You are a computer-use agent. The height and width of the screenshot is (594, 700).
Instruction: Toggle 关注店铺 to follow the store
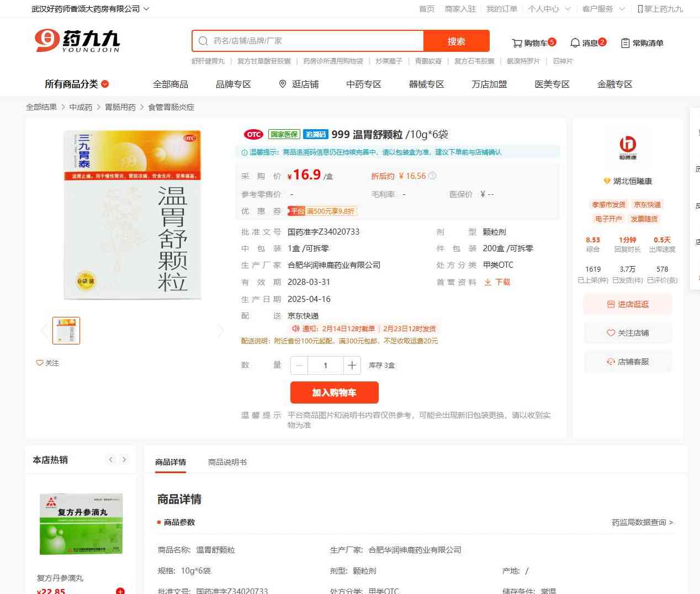pos(628,333)
